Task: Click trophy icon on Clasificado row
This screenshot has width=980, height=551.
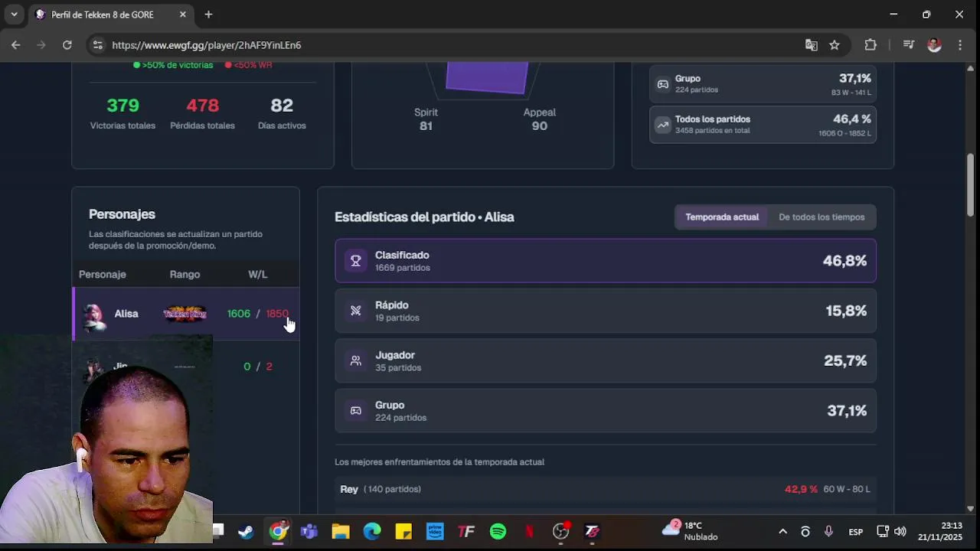Action: point(355,261)
